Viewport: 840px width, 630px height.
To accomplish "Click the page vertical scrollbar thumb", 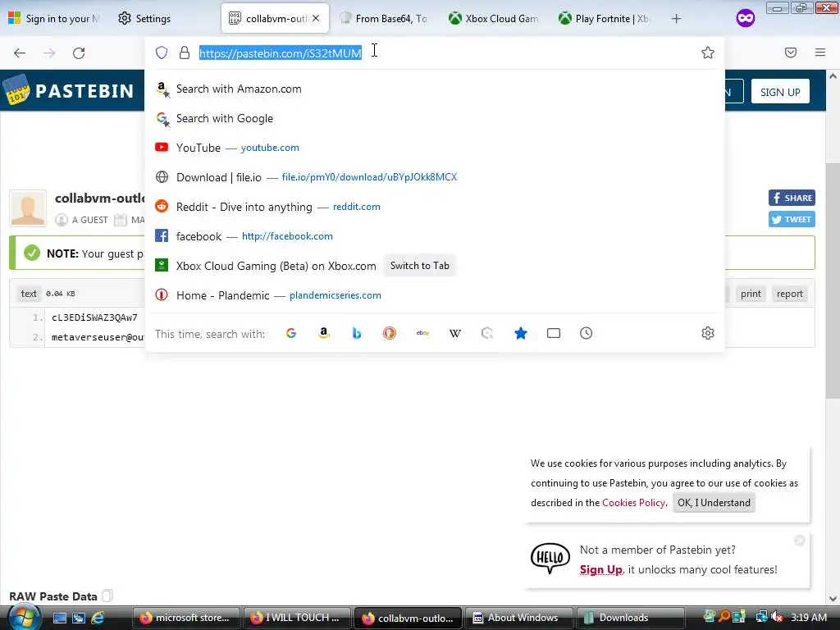I will [x=833, y=279].
